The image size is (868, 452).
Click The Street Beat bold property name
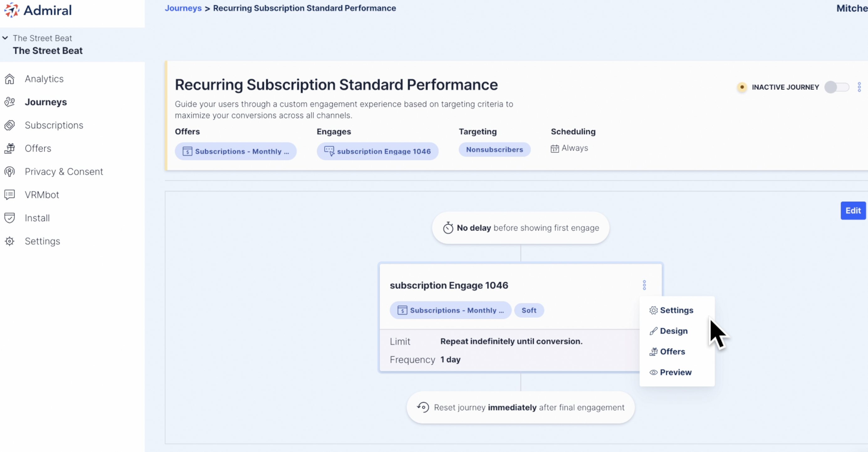(48, 50)
